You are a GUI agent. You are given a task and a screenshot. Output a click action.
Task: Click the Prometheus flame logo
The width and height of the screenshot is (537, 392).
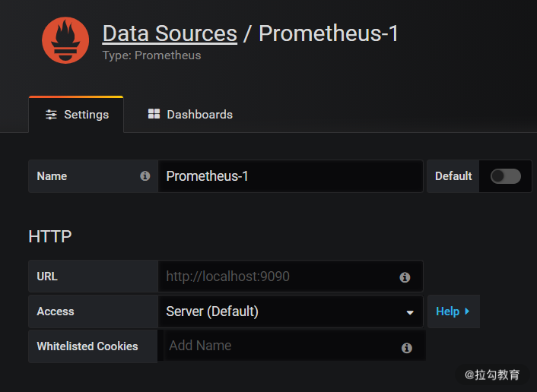point(65,40)
